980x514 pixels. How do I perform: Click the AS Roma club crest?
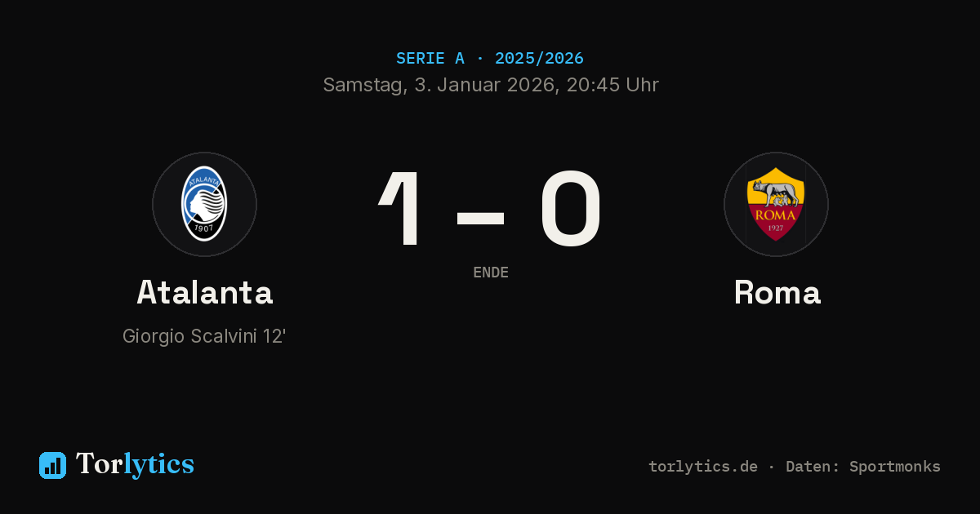pos(776,204)
